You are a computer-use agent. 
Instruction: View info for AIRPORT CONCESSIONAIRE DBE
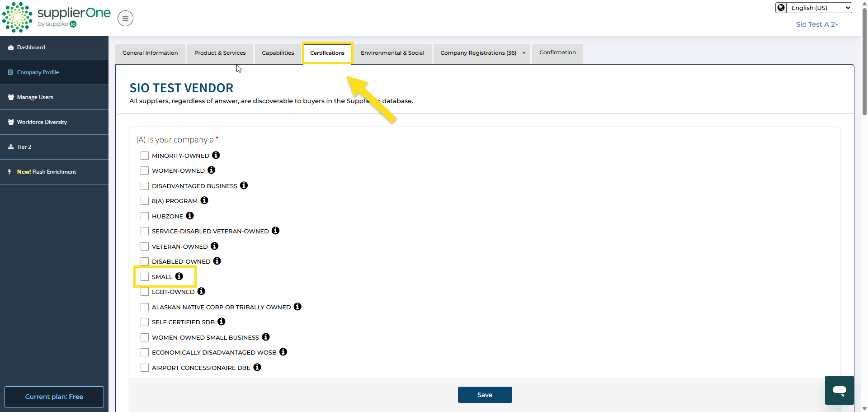[257, 367]
